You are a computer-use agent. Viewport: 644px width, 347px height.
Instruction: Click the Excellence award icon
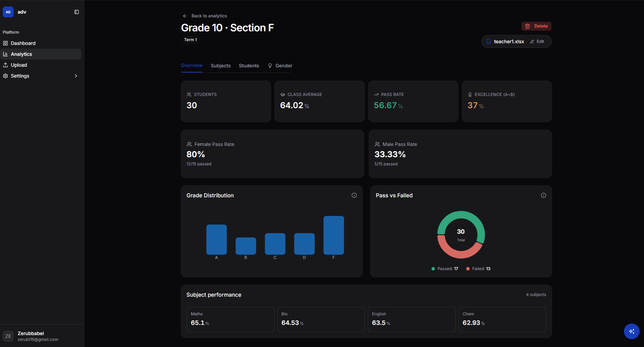click(470, 95)
